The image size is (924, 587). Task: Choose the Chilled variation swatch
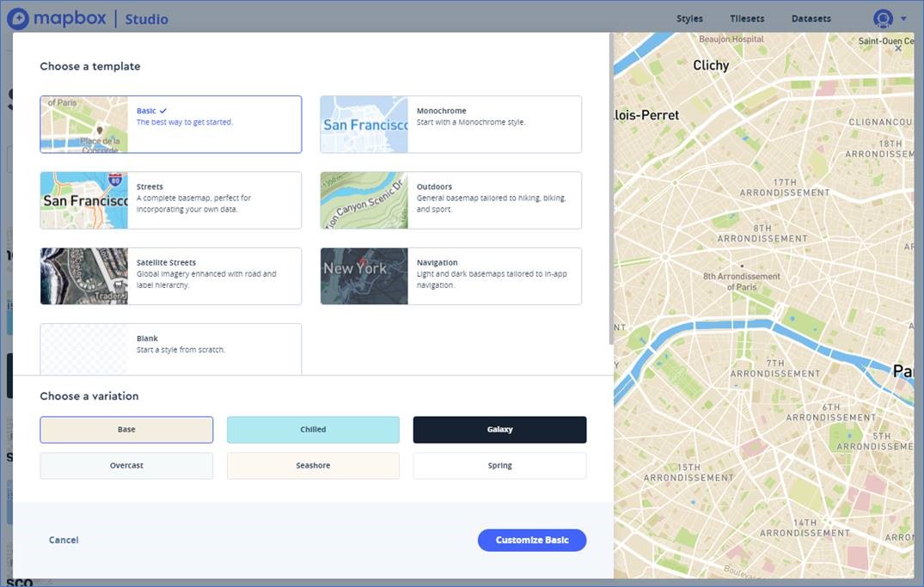click(313, 430)
